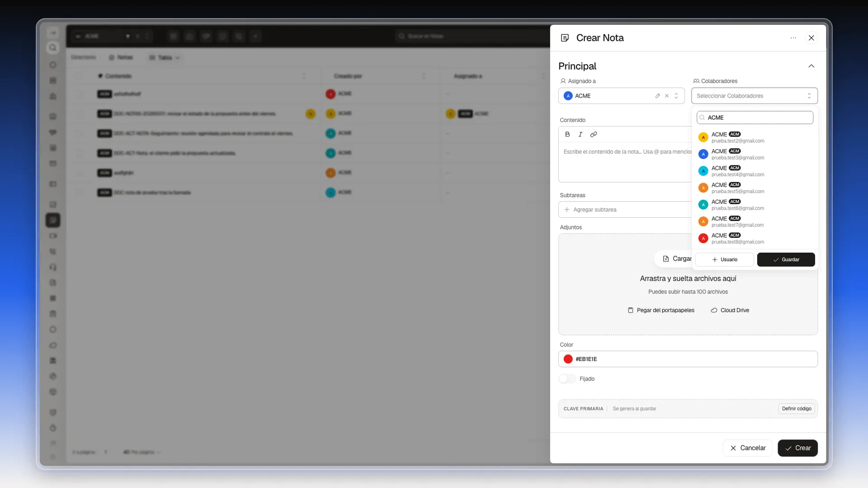Click Pegar del portapapeles

point(661,310)
